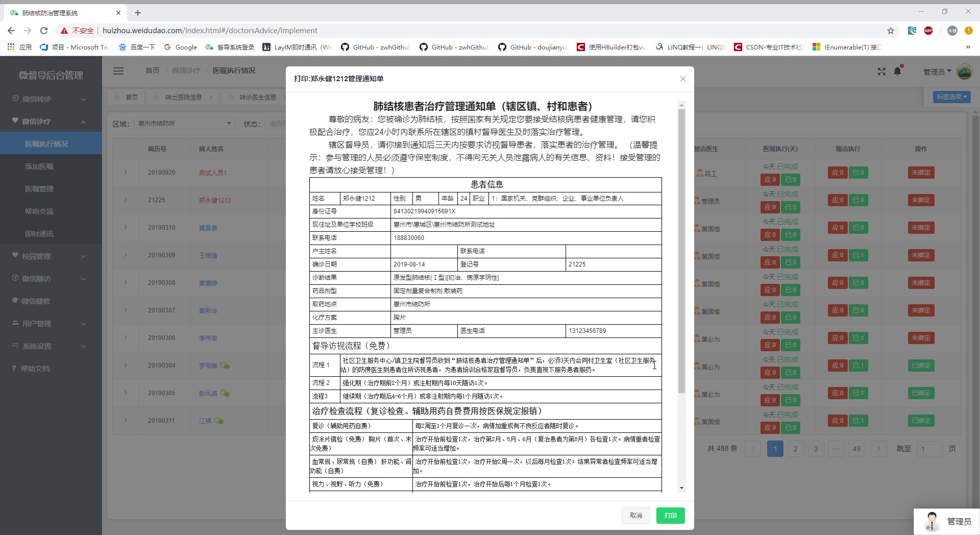
Task: Open the Google bookmark
Action: click(181, 47)
